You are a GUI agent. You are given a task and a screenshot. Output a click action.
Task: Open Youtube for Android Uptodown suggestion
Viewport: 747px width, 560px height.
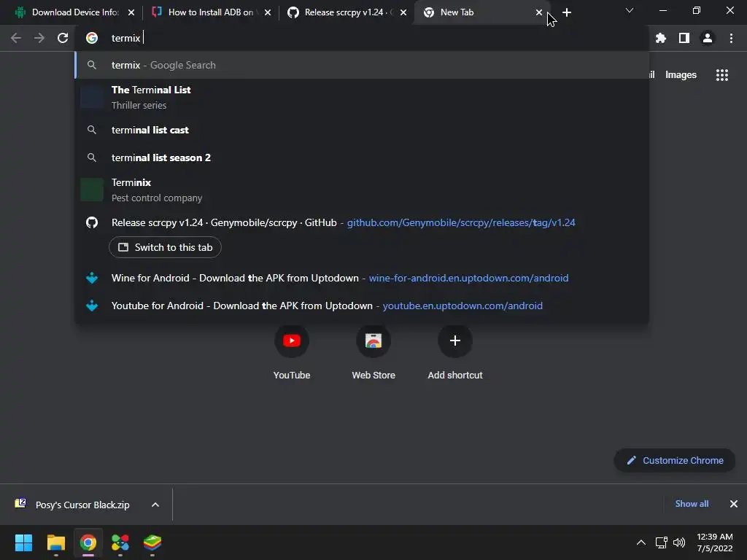(362, 306)
